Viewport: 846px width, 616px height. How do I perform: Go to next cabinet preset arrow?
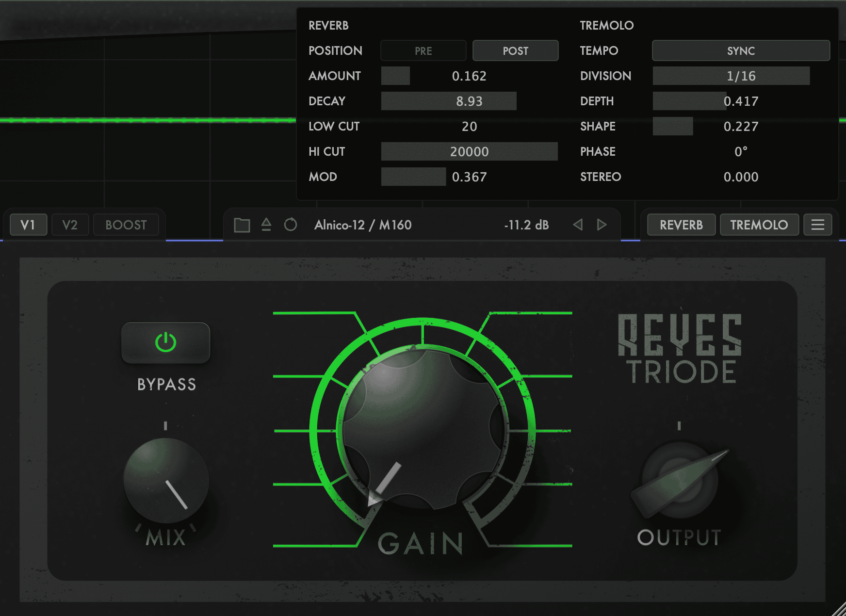coord(602,225)
